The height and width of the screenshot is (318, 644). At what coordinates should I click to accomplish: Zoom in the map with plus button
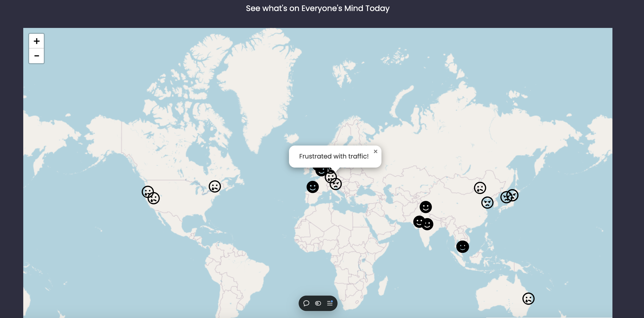coord(36,41)
